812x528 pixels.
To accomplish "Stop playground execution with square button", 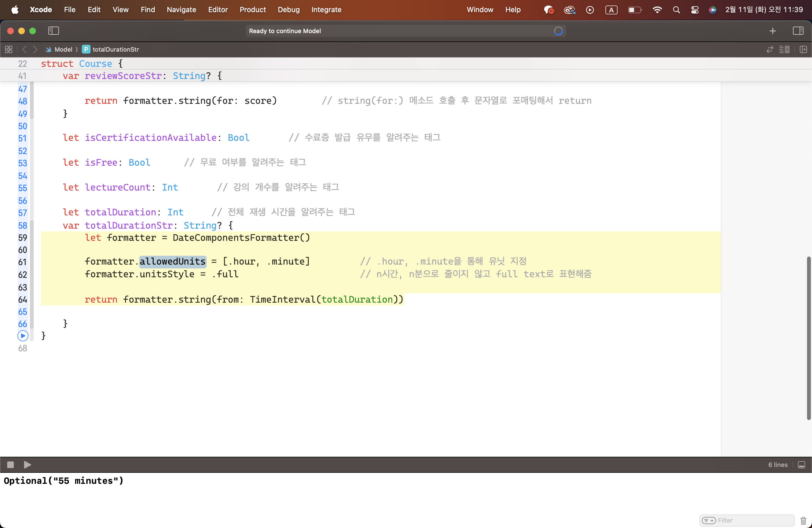I will pos(10,464).
